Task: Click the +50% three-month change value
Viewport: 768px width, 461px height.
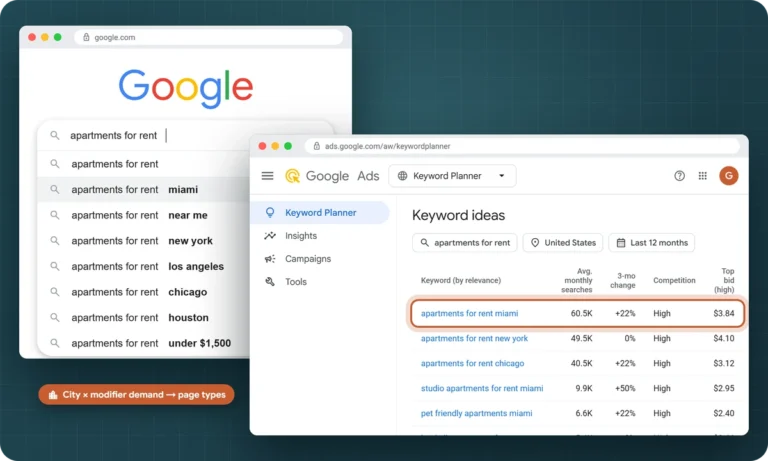Action: pyautogui.click(x=625, y=388)
